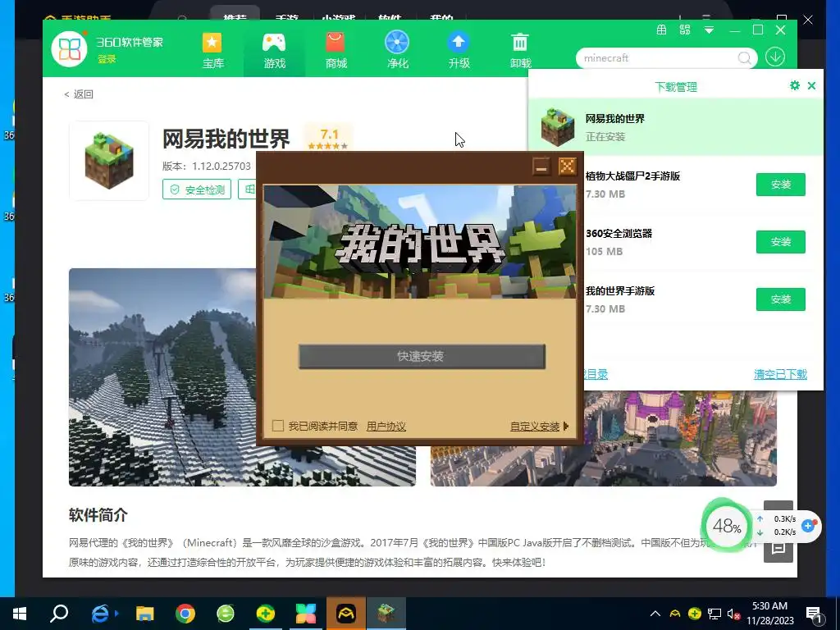Install 我的世界手游版
Image resolution: width=840 pixels, height=630 pixels.
tap(781, 299)
